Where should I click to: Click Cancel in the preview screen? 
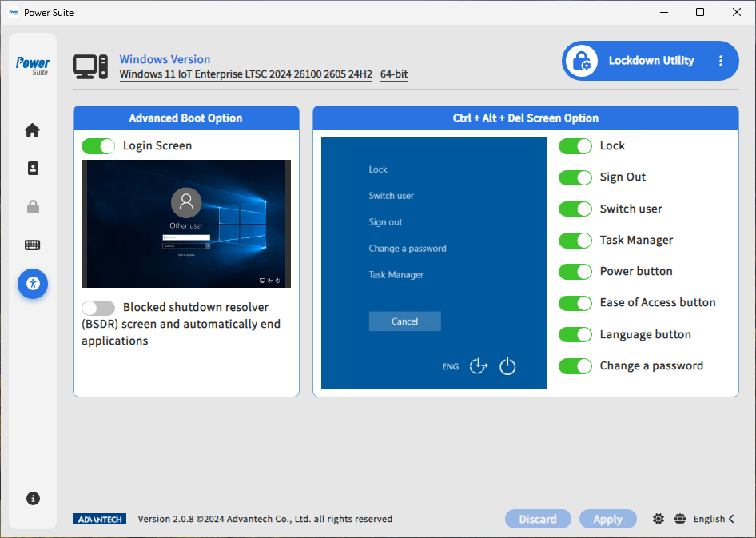click(x=405, y=321)
